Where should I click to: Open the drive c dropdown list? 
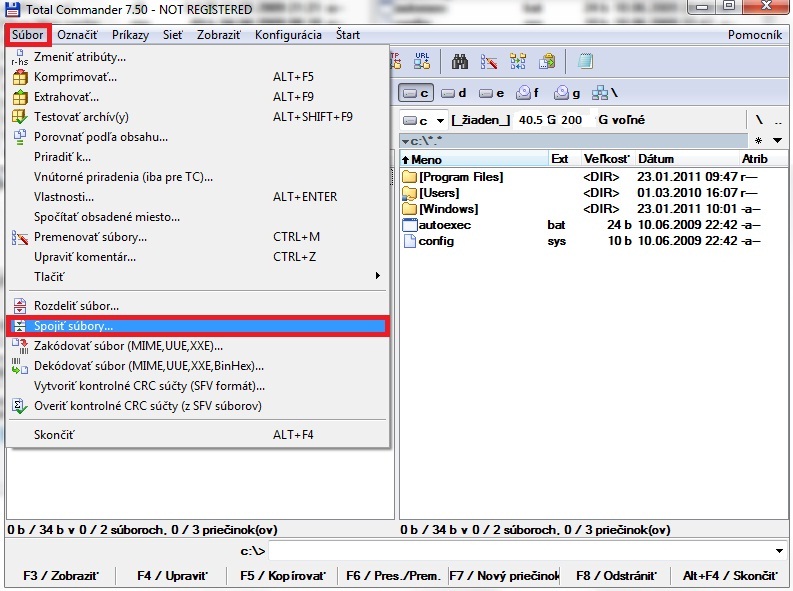pos(424,120)
